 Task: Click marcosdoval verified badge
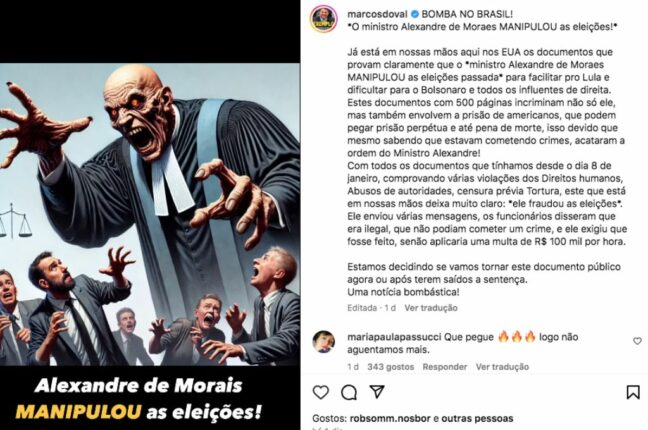[415, 14]
